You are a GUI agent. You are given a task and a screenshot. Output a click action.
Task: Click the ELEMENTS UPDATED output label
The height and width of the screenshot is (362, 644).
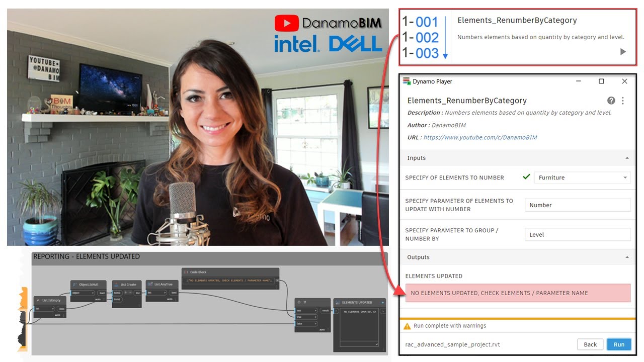pyautogui.click(x=434, y=276)
